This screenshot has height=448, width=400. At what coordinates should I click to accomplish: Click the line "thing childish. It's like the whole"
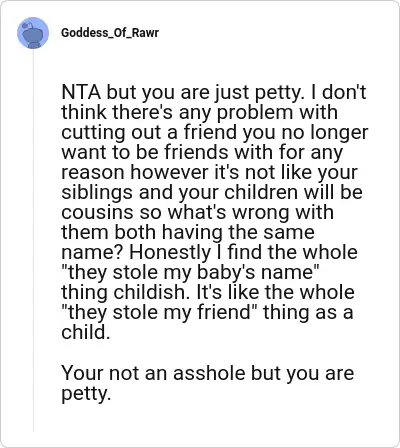click(208, 292)
